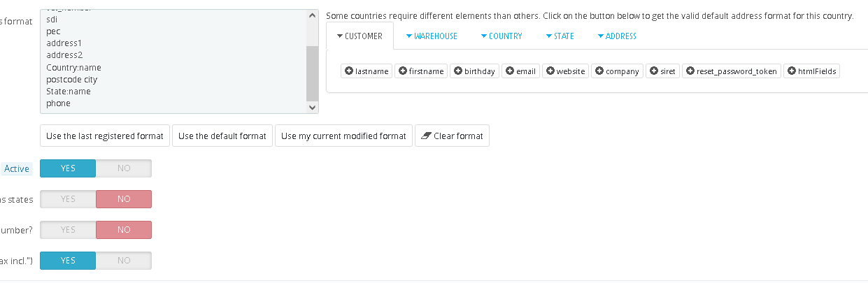Disable tax incl. display with NO
Image resolution: width=868 pixels, height=283 pixels.
124,261
